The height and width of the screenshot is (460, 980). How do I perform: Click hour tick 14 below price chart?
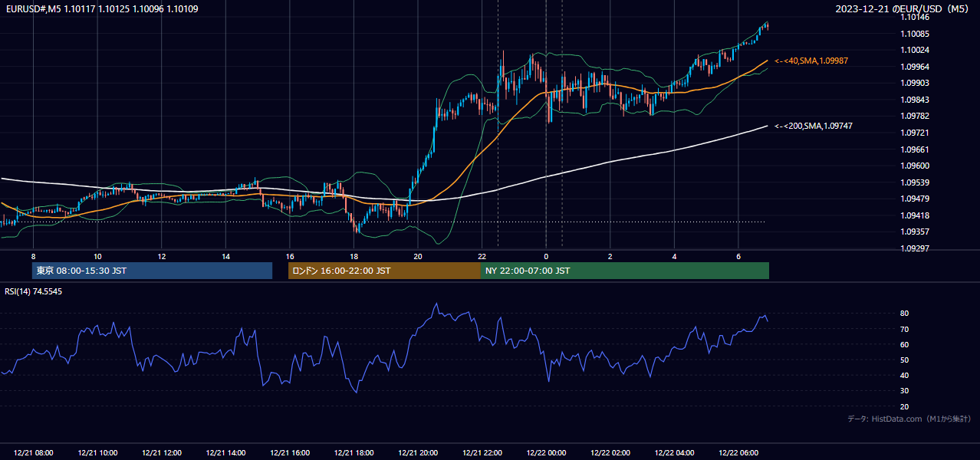(x=226, y=256)
